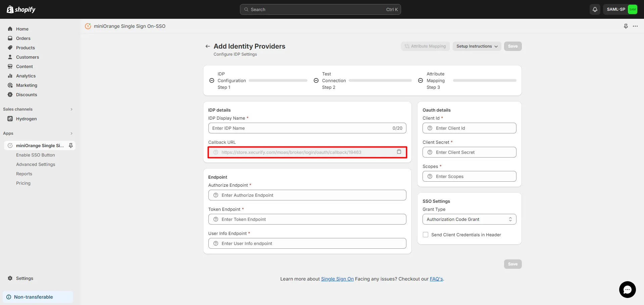Click help icon in Token Endpoint field

pos(216,219)
